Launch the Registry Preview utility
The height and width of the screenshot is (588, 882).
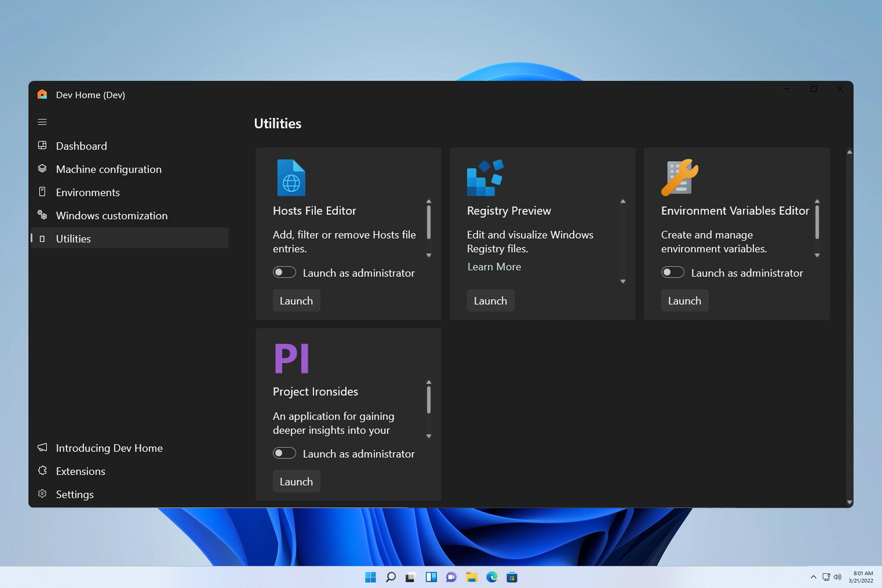490,300
